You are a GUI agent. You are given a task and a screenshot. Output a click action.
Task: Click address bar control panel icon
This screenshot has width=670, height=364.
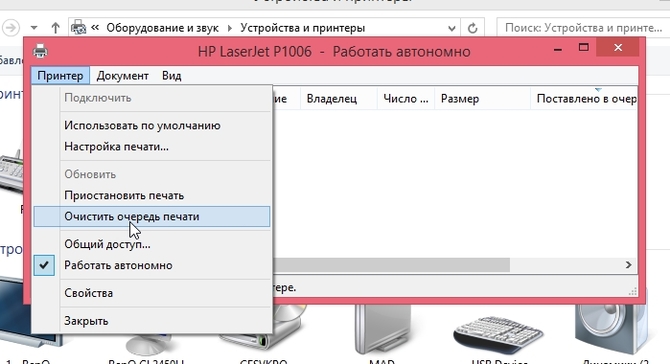tap(78, 28)
